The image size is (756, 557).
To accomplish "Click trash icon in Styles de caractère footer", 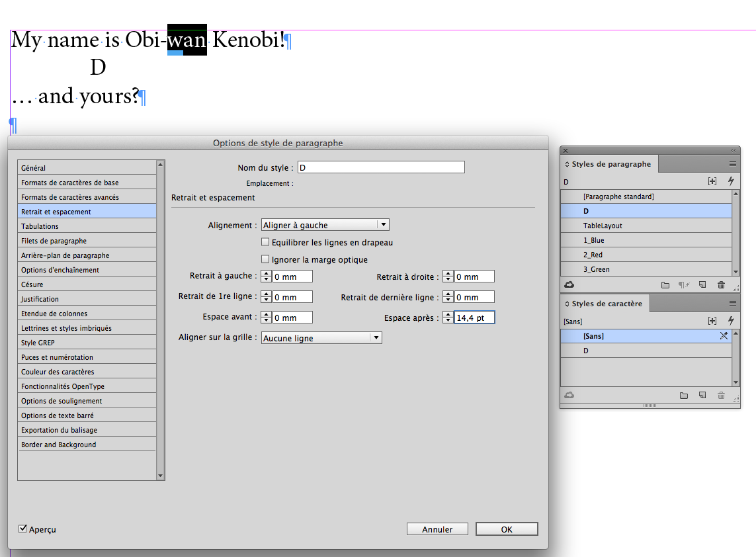I will point(722,396).
